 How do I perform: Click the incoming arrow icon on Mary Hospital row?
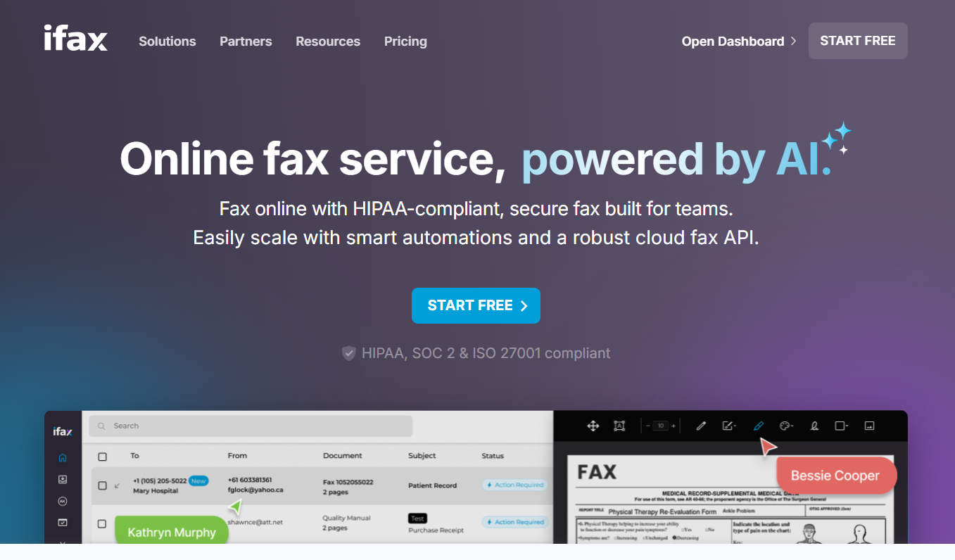click(117, 485)
